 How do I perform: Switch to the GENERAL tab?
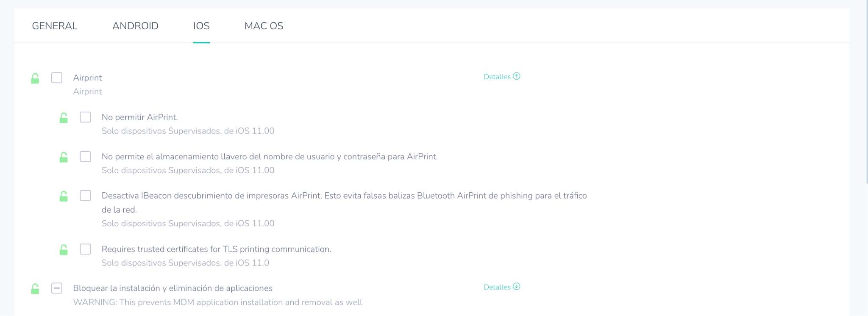[x=55, y=26]
